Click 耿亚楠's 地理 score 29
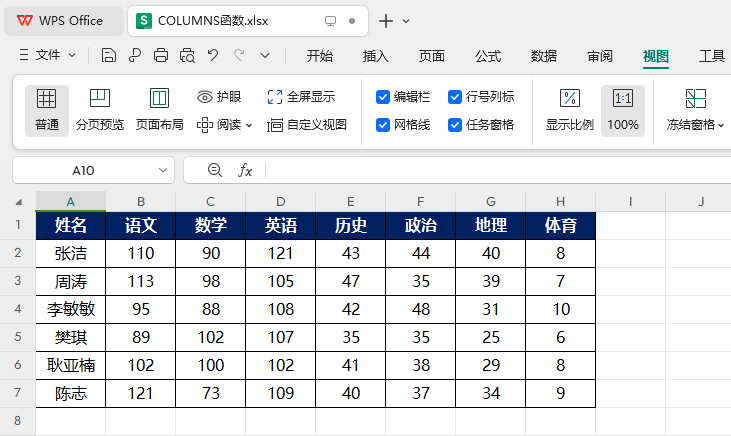The image size is (731, 436). tap(490, 365)
